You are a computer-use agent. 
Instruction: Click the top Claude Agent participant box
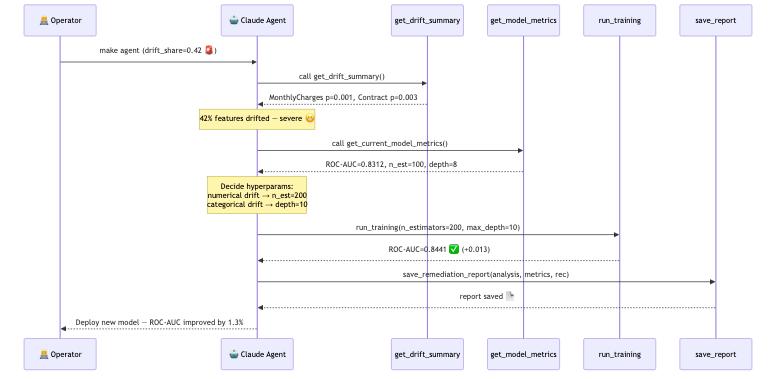pyautogui.click(x=258, y=20)
